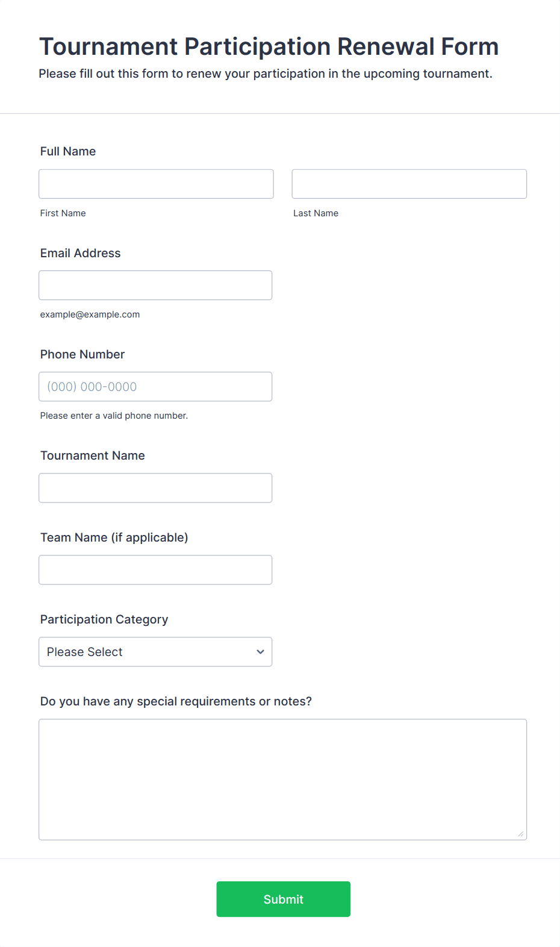
Task: Select the Email Address input field
Action: coord(155,285)
